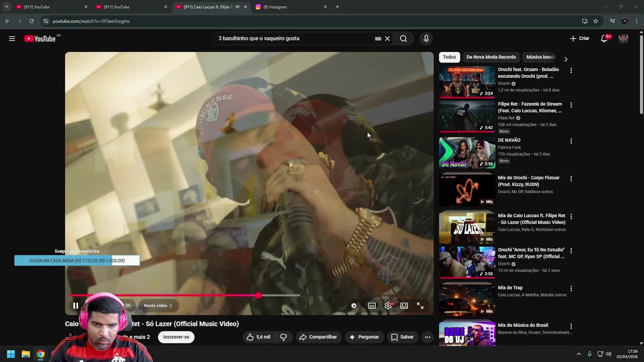The width and height of the screenshot is (644, 362).
Task: Open options for 'Mix de Trap'
Action: pos(571,289)
